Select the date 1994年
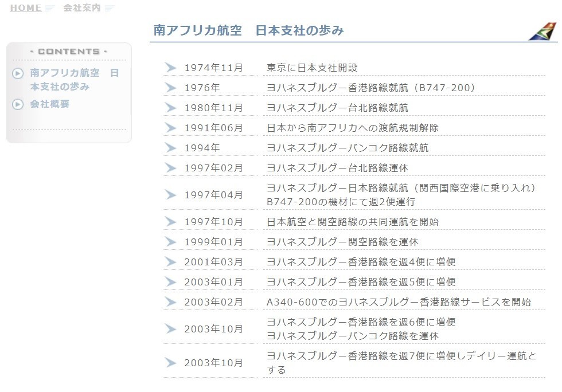This screenshot has width=562, height=392. [202, 148]
